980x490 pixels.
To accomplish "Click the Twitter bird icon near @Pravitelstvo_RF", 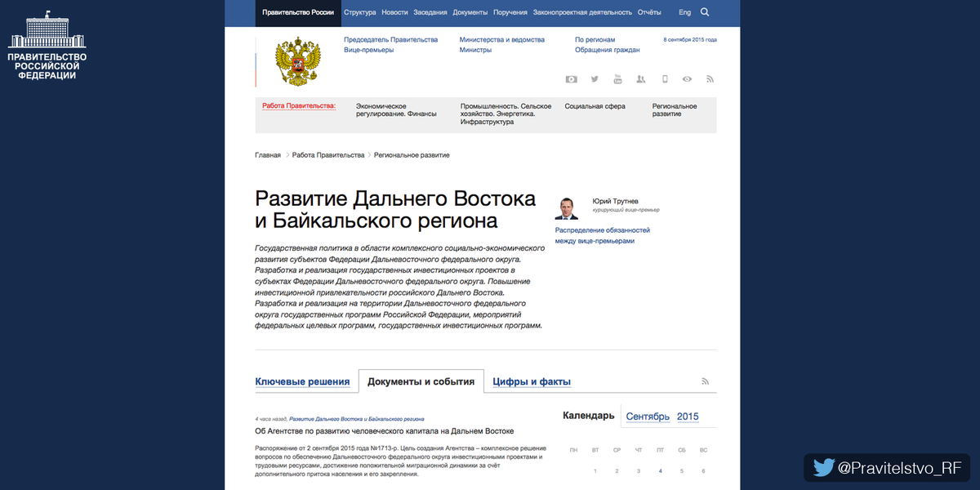I will coord(824,468).
